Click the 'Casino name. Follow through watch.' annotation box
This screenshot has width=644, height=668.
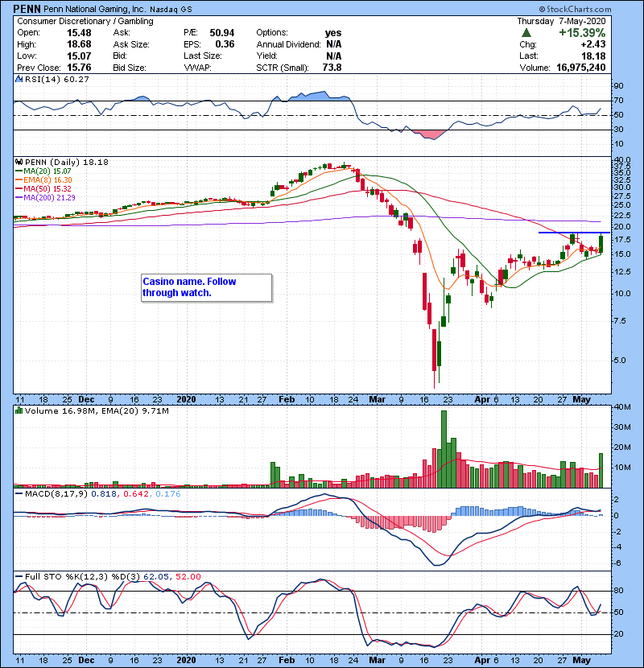[206, 287]
